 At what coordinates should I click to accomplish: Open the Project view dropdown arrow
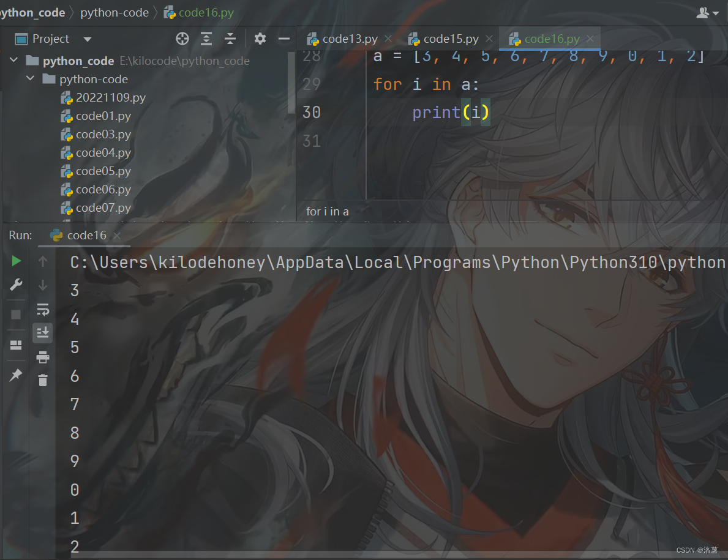click(x=88, y=39)
